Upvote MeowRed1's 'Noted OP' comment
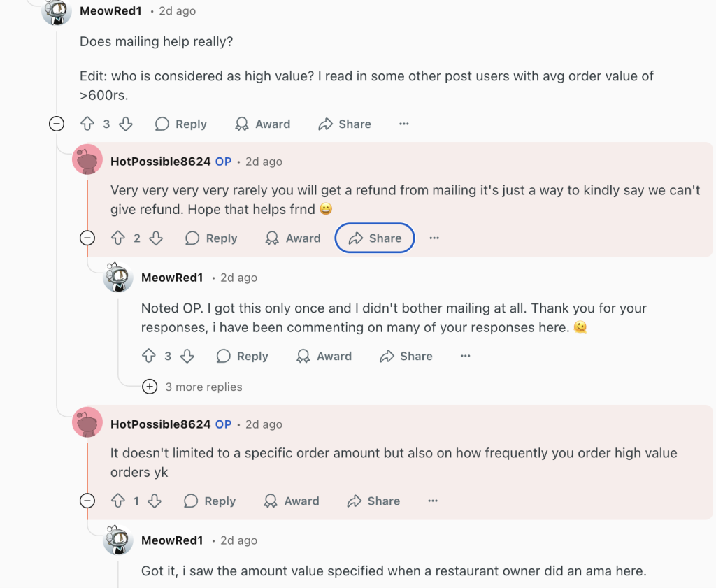 (149, 356)
